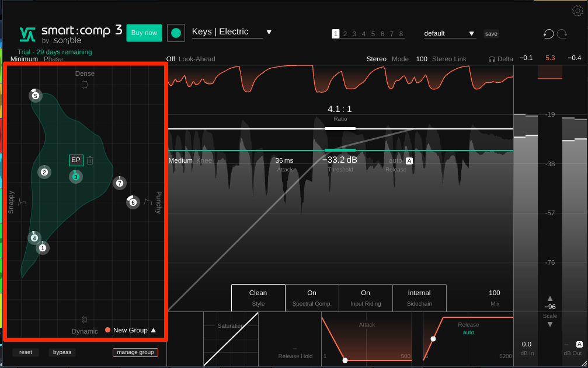Toggle Spectral Comp. On button
Image resolution: width=588 pixels, height=368 pixels.
(x=312, y=297)
